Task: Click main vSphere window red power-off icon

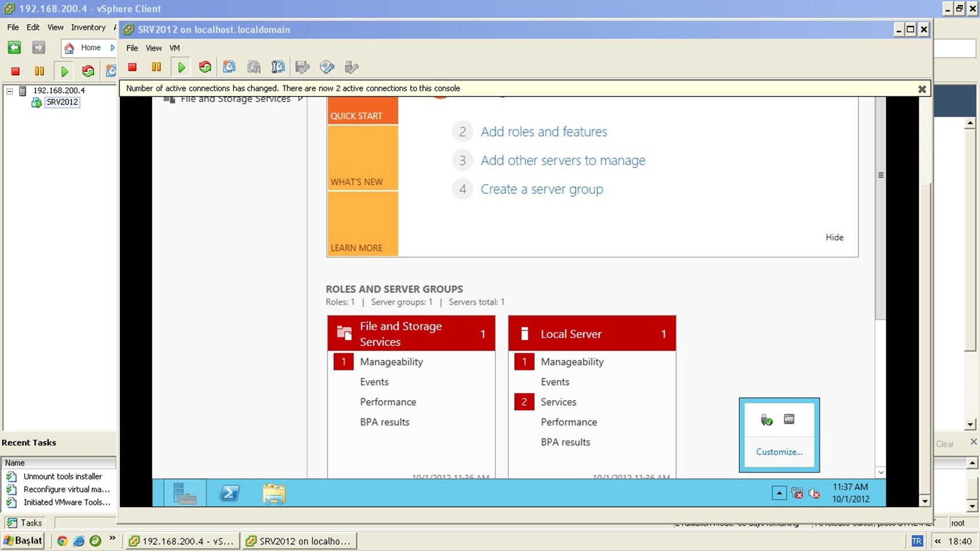Action: (15, 71)
